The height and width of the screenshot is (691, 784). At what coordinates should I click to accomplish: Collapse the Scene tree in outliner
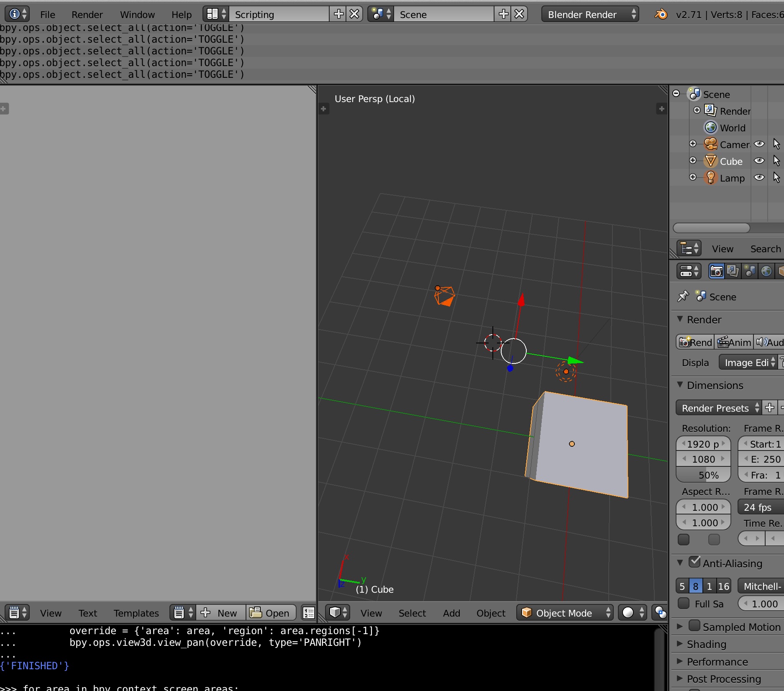point(676,94)
